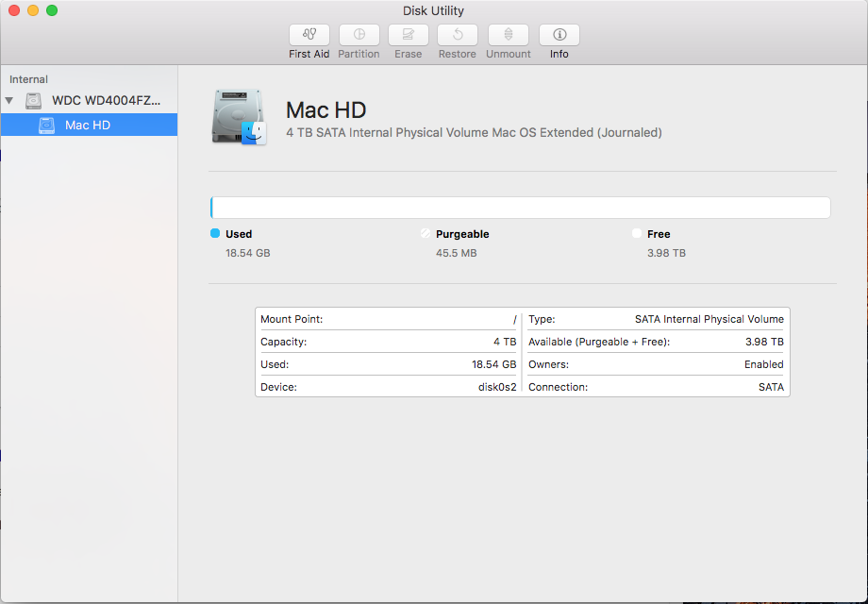Run First Aid from the toolbar
The height and width of the screenshot is (604, 868).
click(x=309, y=35)
